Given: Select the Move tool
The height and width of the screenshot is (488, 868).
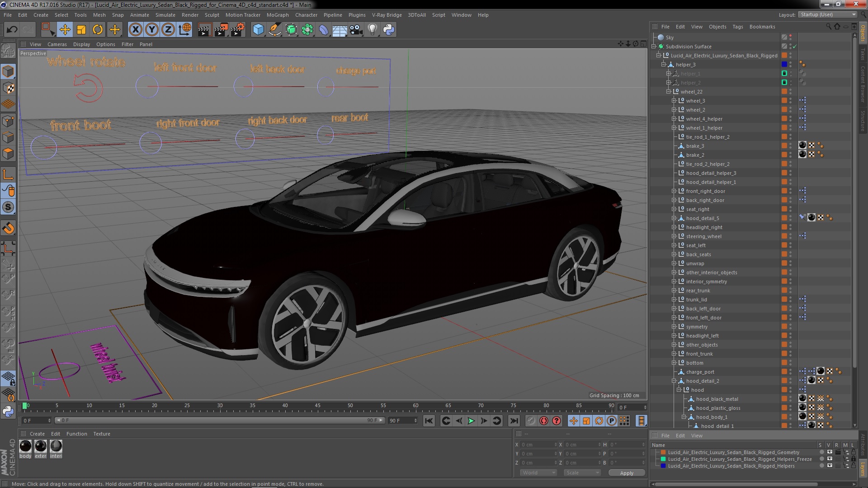Looking at the screenshot, I should [x=65, y=30].
